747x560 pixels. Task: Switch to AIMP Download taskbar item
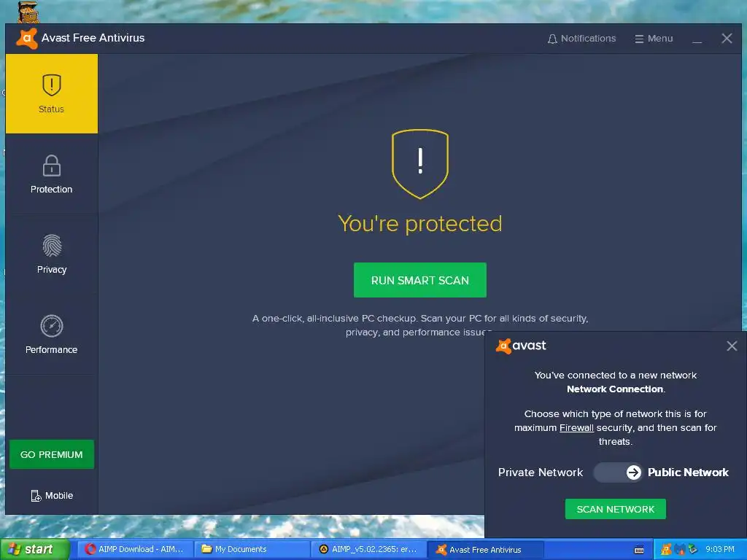click(x=135, y=549)
